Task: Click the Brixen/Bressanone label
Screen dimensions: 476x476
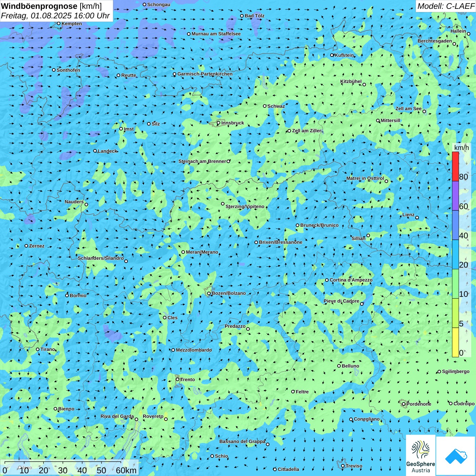Action: coord(280,242)
